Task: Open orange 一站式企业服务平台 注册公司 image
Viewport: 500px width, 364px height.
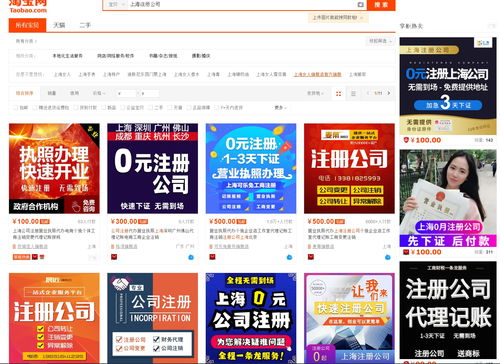Action: tap(54, 318)
